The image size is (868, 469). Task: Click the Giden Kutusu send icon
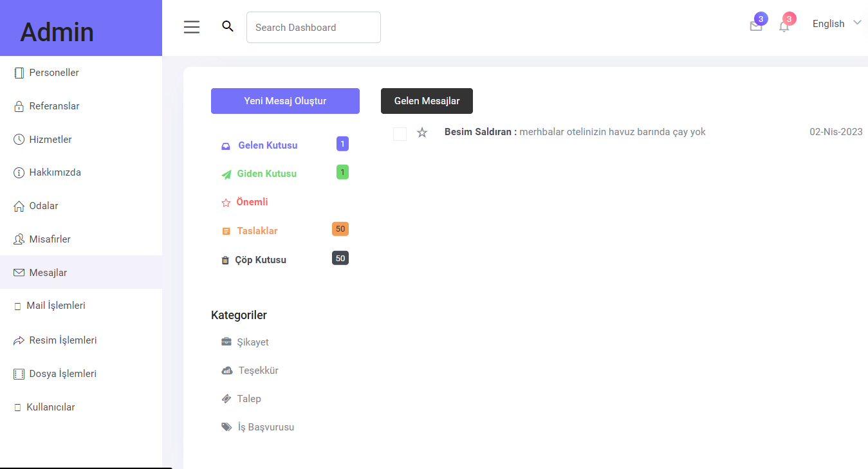tap(225, 174)
